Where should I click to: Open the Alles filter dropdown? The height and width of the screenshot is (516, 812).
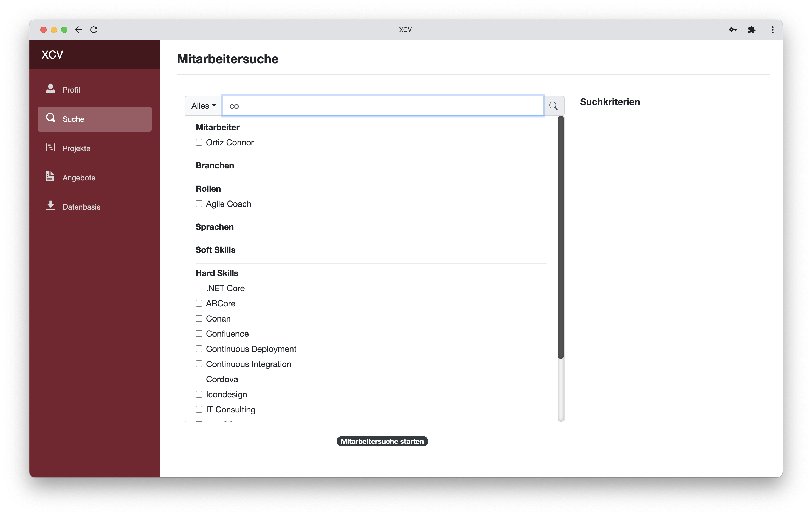click(x=204, y=106)
